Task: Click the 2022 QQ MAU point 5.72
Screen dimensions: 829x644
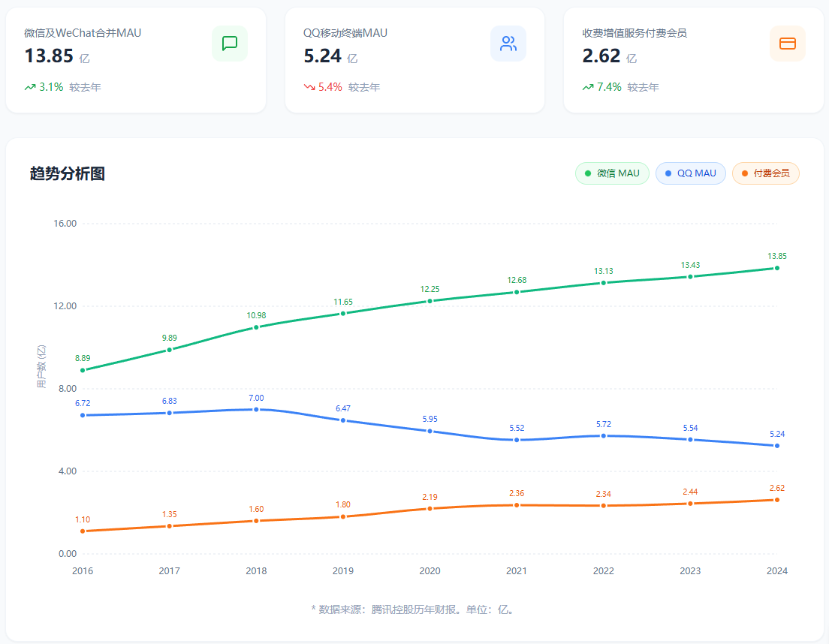Action: tap(603, 436)
